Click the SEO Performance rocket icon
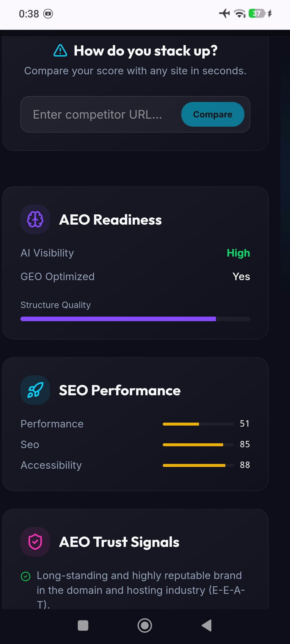The width and height of the screenshot is (290, 644). [35, 390]
